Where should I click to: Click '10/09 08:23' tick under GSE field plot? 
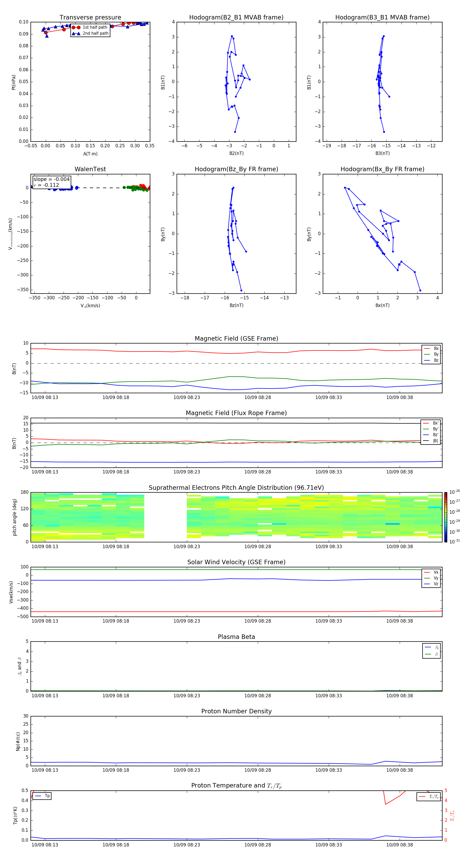(187, 398)
